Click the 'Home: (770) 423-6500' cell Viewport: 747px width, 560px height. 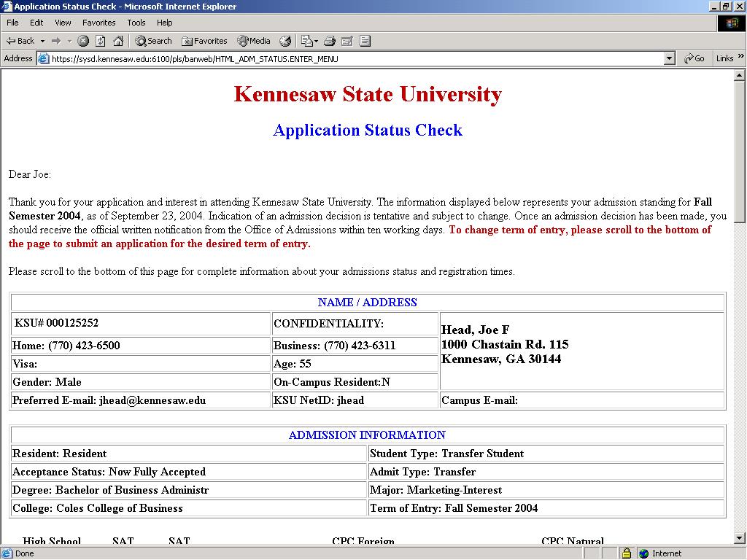[x=141, y=345]
